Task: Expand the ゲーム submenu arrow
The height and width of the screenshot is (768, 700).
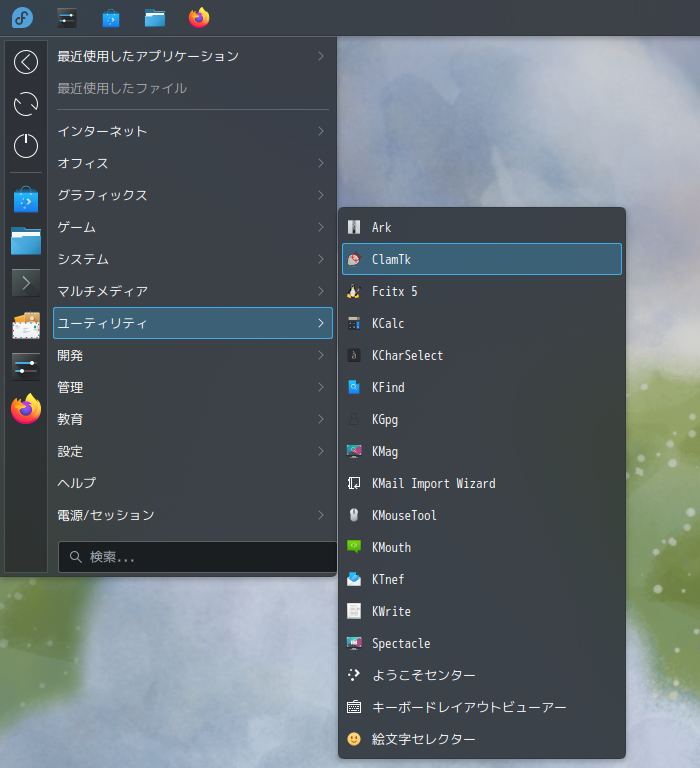Action: tap(321, 227)
